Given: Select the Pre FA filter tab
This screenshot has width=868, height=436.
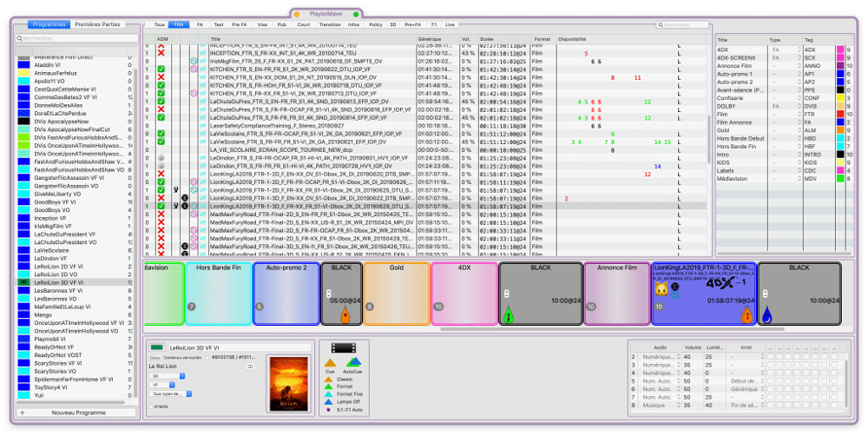Looking at the screenshot, I should click(240, 24).
